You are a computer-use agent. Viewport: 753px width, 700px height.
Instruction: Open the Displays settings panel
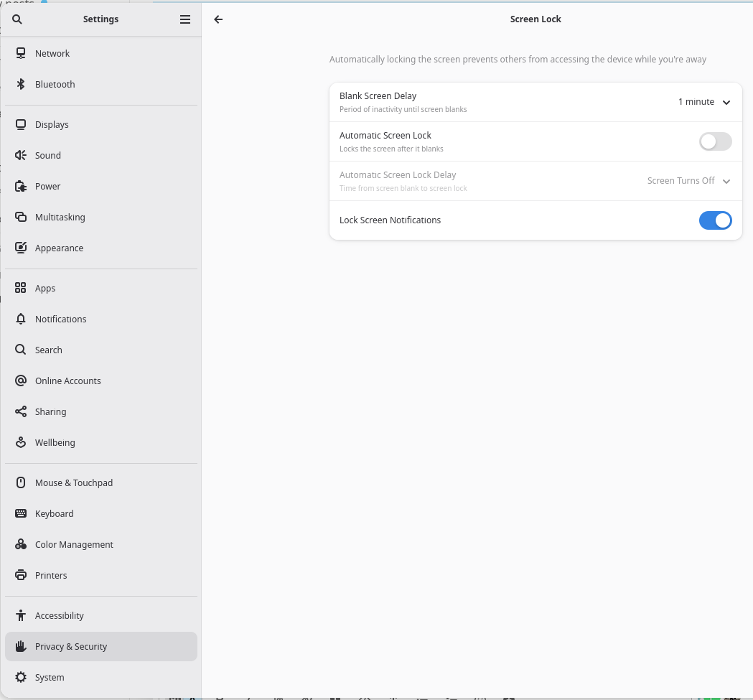tap(52, 124)
